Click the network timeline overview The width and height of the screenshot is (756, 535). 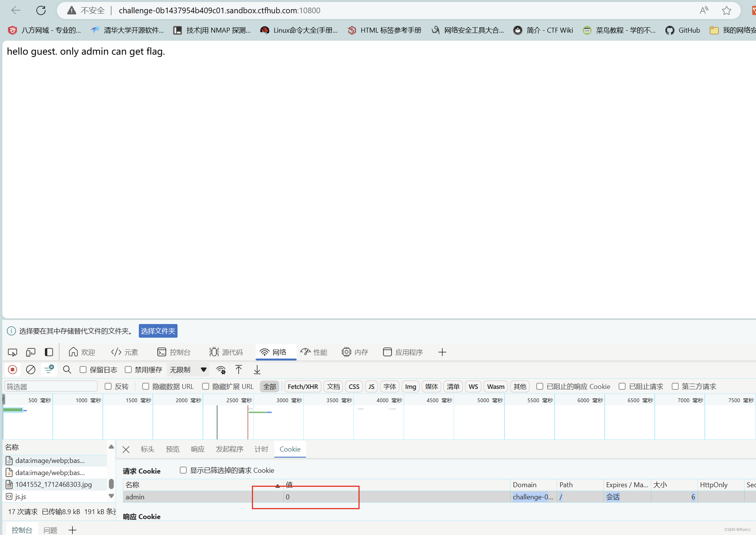click(x=379, y=417)
